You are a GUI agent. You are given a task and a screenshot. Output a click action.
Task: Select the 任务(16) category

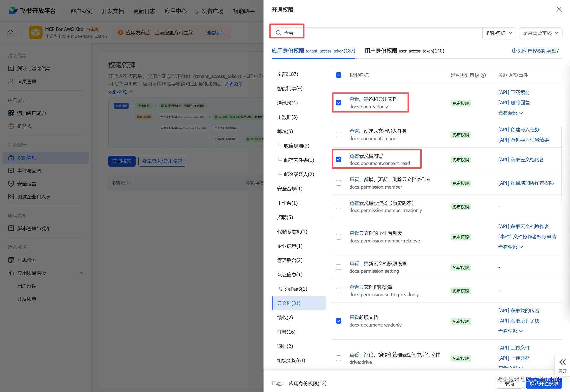click(286, 332)
